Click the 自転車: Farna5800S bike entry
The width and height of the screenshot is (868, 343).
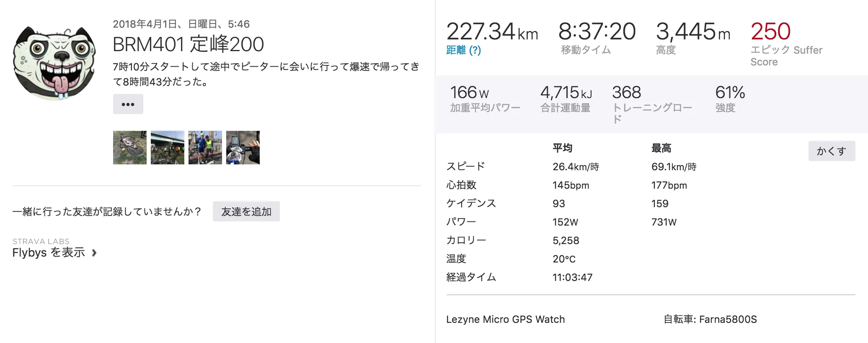(710, 320)
